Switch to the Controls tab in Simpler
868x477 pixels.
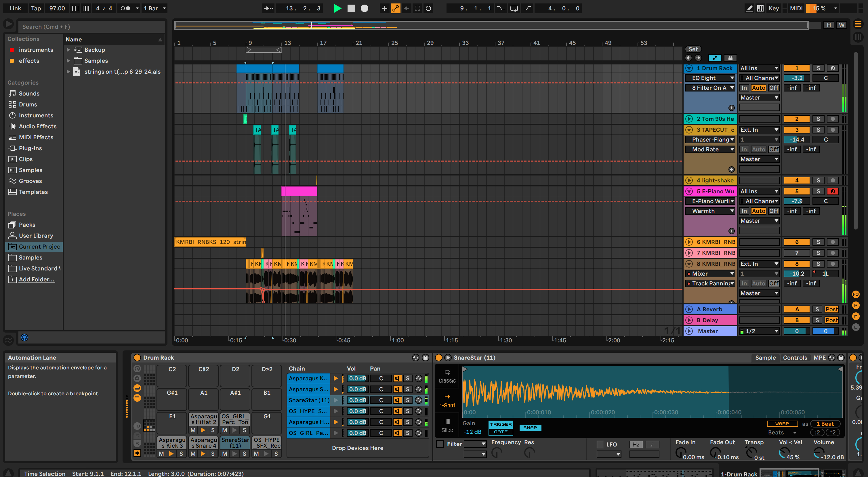tap(795, 357)
